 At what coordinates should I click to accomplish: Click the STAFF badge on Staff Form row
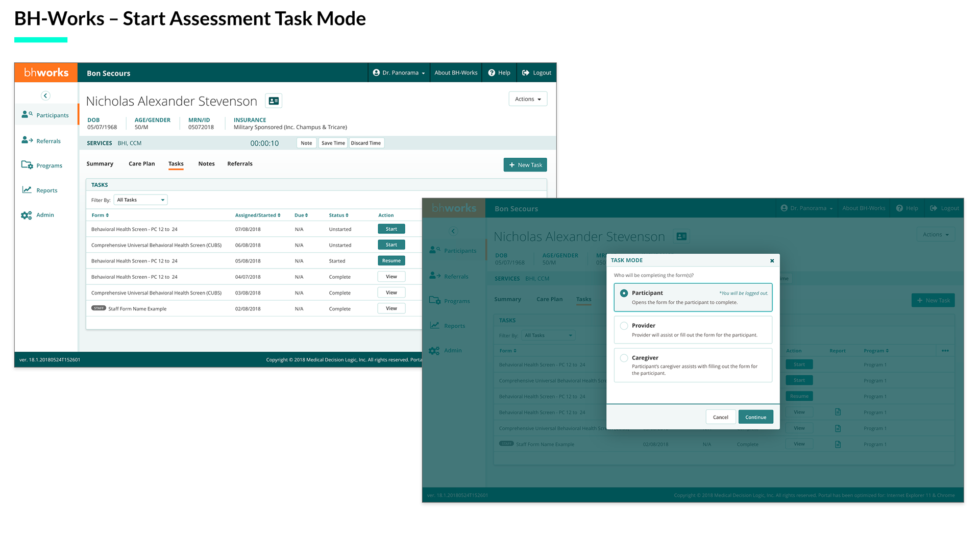tap(99, 308)
